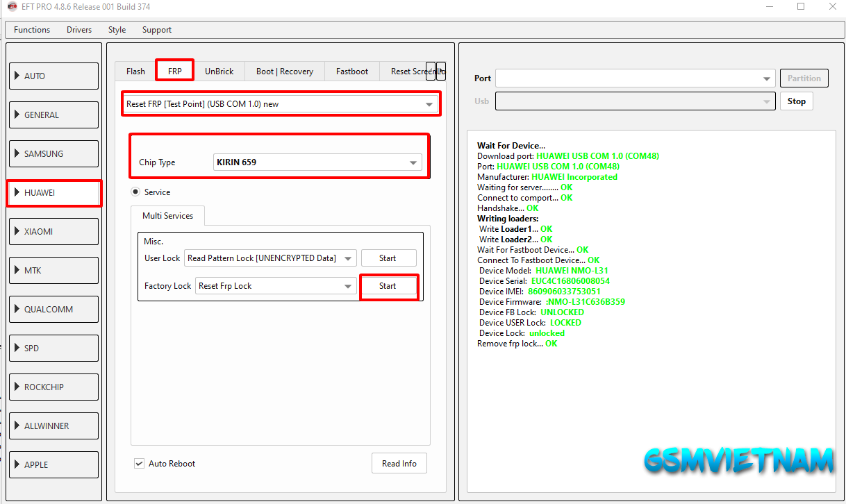This screenshot has height=504, width=846.
Task: Click the Chip Type label
Action: tap(157, 162)
